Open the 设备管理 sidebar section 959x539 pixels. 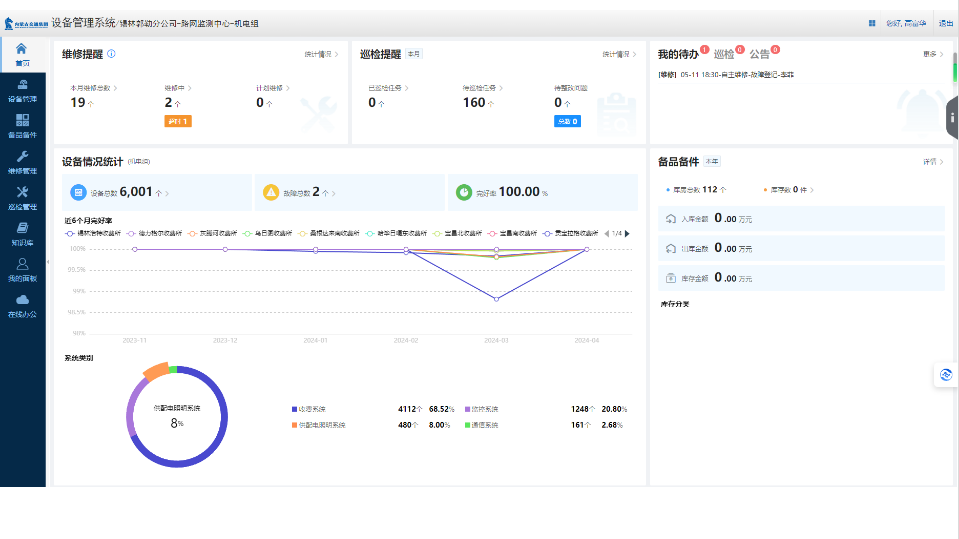(x=22, y=91)
